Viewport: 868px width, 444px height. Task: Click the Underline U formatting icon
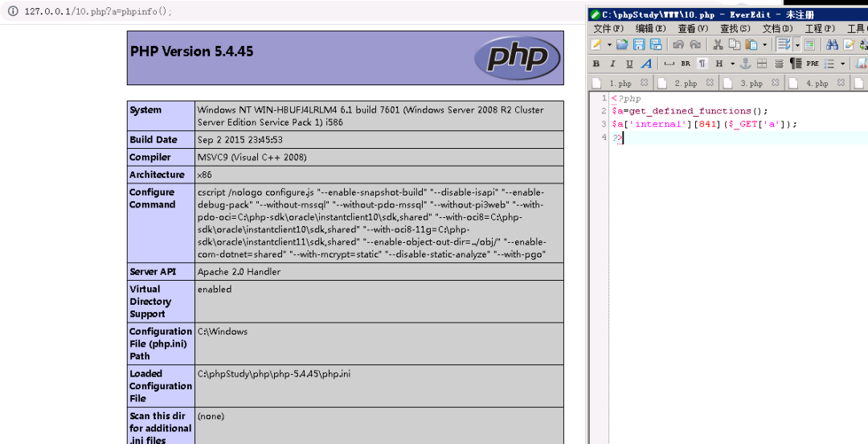point(629,64)
